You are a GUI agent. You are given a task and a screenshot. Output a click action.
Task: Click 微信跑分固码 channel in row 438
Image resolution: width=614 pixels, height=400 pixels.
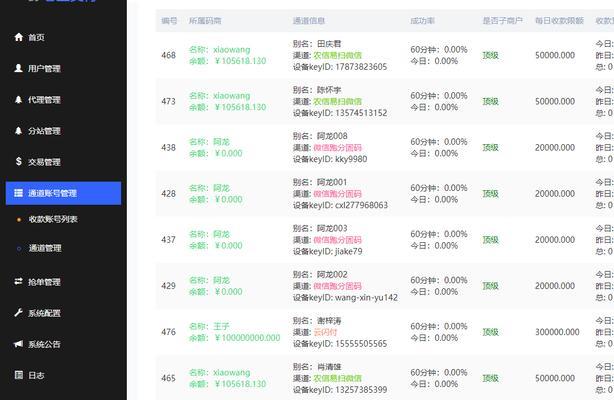point(338,148)
